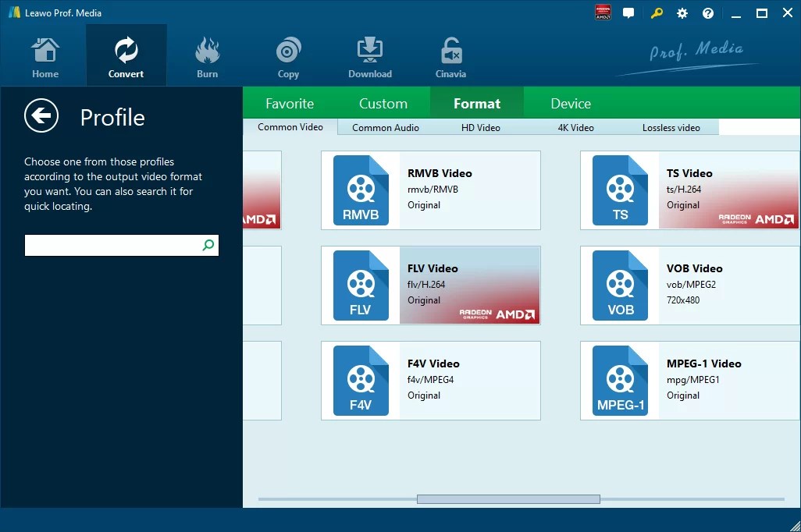
Task: Click the profile search box
Action: point(116,244)
